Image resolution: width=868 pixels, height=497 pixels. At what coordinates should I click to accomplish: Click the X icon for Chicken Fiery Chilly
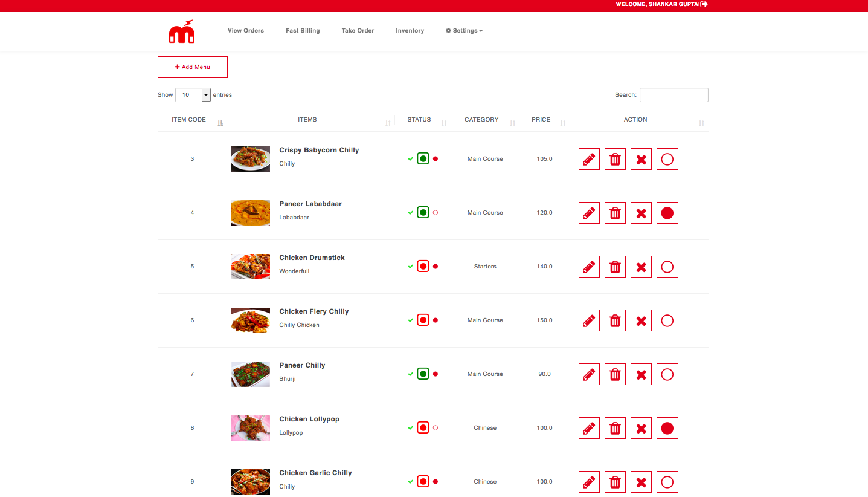click(x=641, y=320)
